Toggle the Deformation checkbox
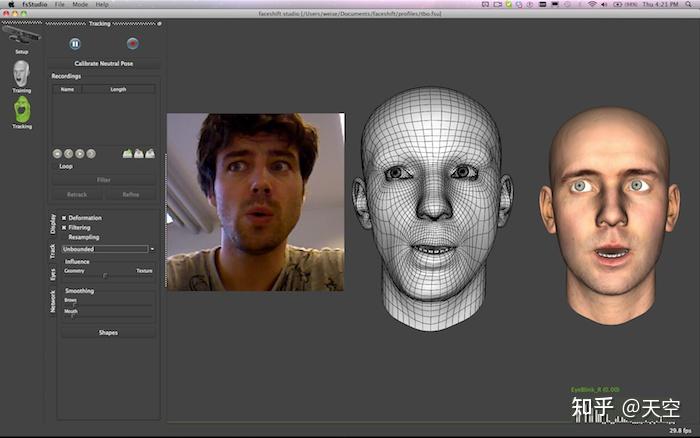This screenshot has height=438, width=700. [65, 217]
